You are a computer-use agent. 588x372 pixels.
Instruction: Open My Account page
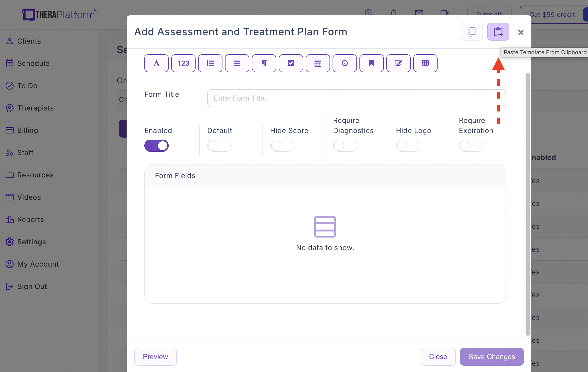click(32, 264)
